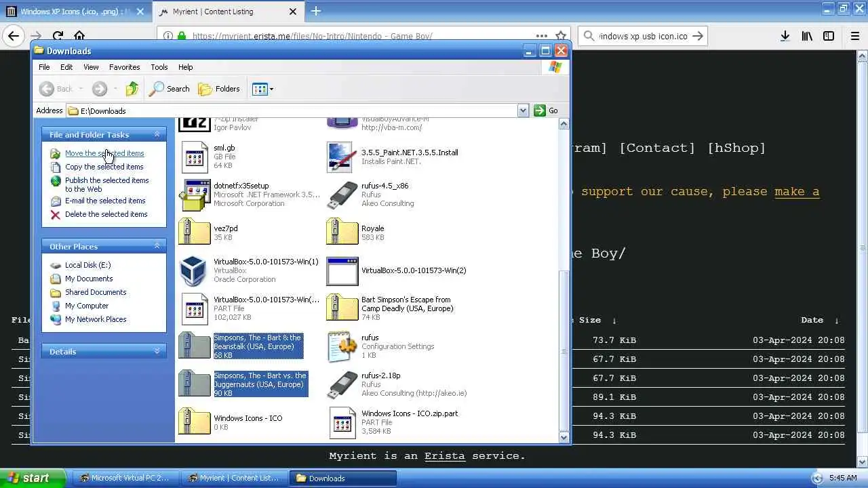Click Publish the selected items to the Web

(106, 184)
